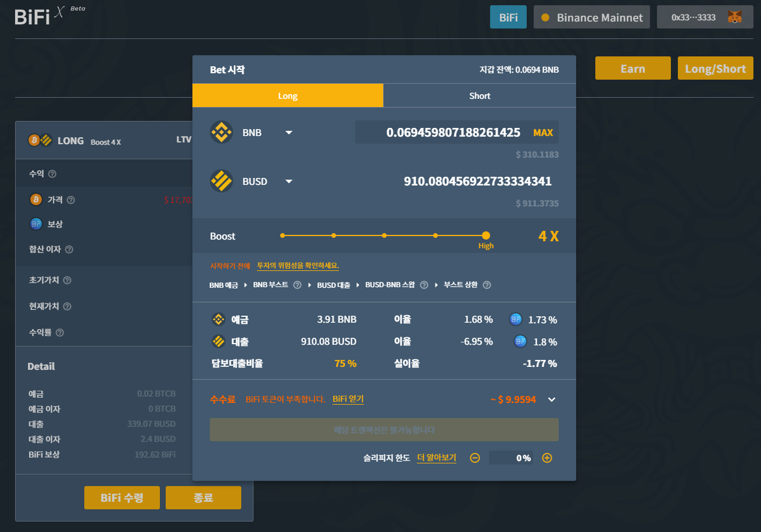This screenshot has height=532, width=761.
Task: Click the help icon next to 현재가치
Action: point(67,306)
